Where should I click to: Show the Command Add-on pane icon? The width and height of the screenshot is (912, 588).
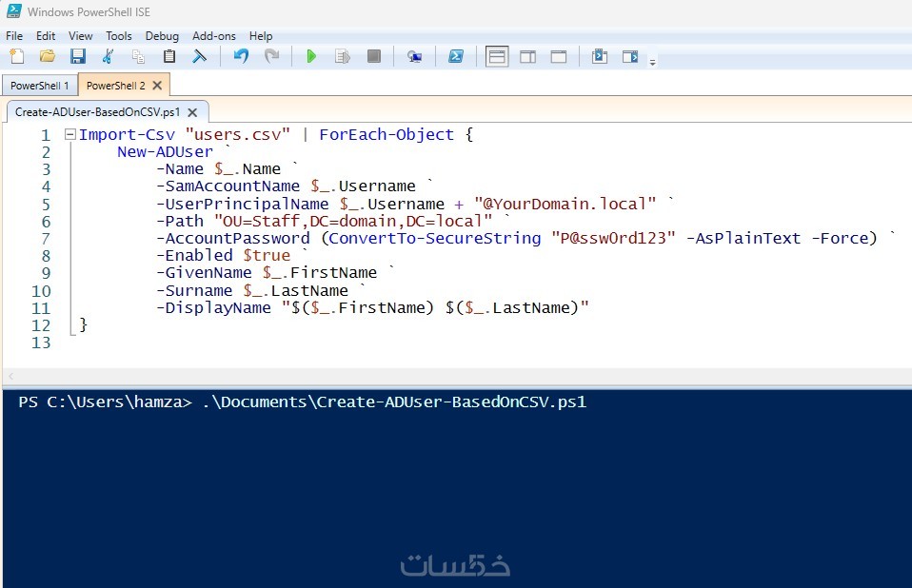tap(630, 56)
